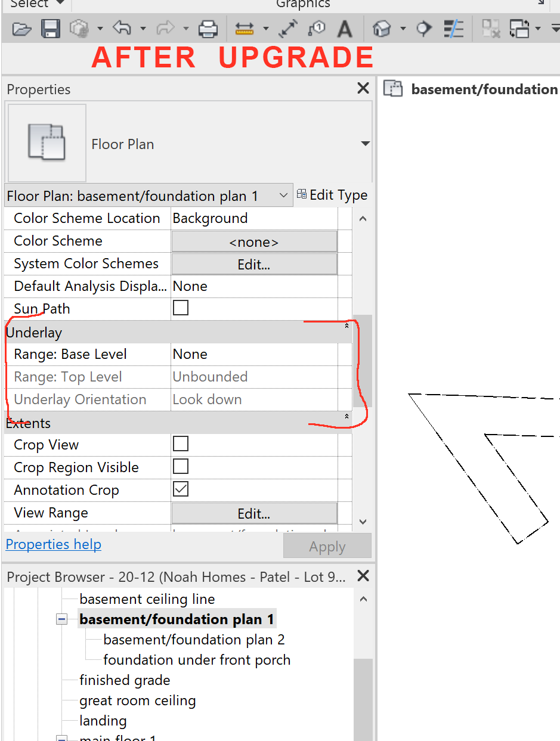Click the Floor Plan type thumbnail
Viewport: 560px width, 741px height.
(x=47, y=143)
